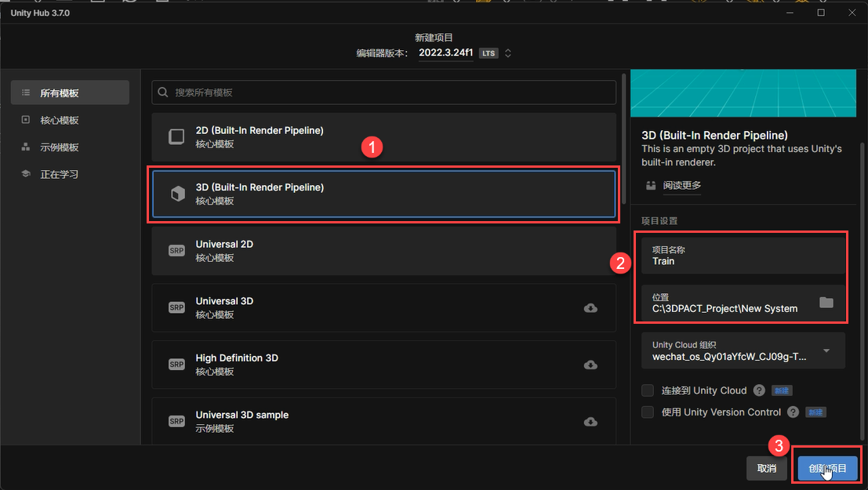The height and width of the screenshot is (490, 868).
Task: Click the folder icon to browse location
Action: (826, 303)
